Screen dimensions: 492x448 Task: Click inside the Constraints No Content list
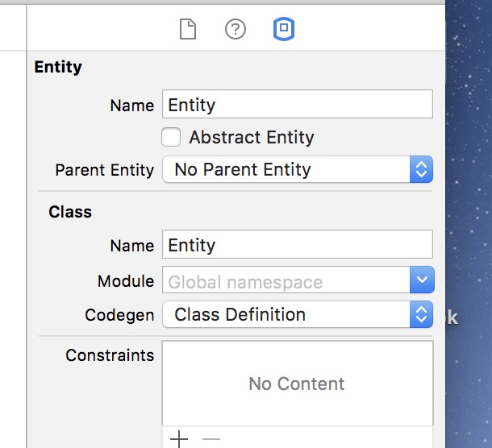point(298,383)
